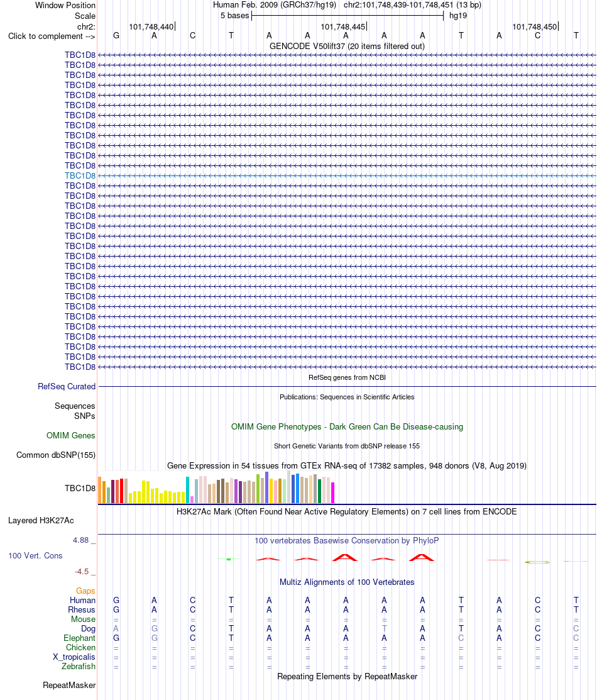
Task: Click the 'hg19' label beside scale bar
Action: click(457, 16)
